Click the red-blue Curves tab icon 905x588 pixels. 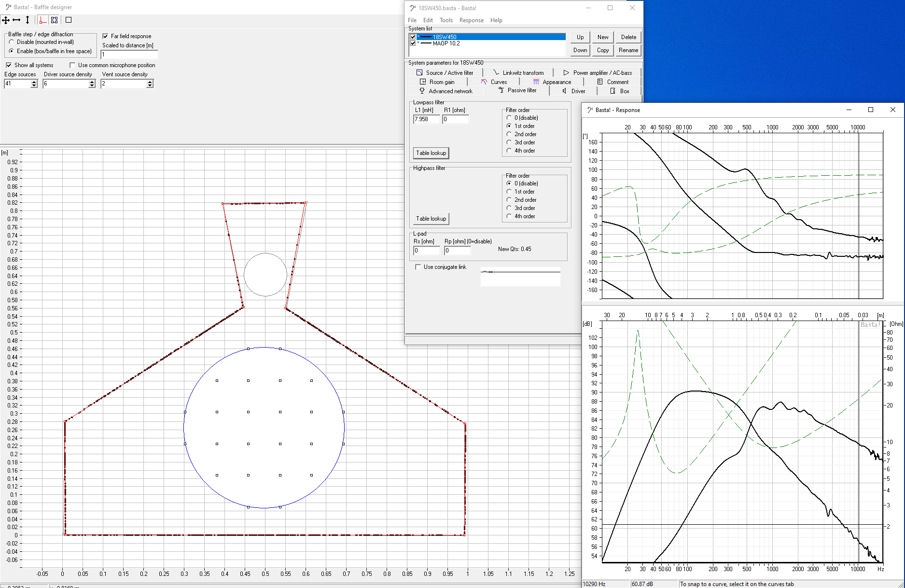(484, 82)
